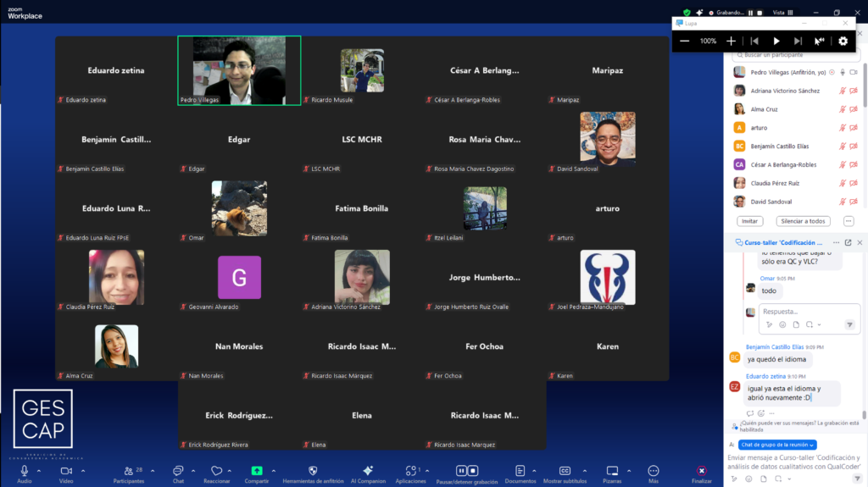Expand Video options arrow
The width and height of the screenshot is (868, 487).
click(83, 471)
